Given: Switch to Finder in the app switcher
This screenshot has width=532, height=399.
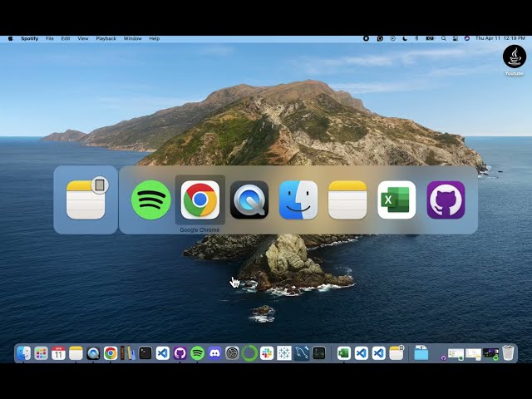Looking at the screenshot, I should click(x=298, y=199).
